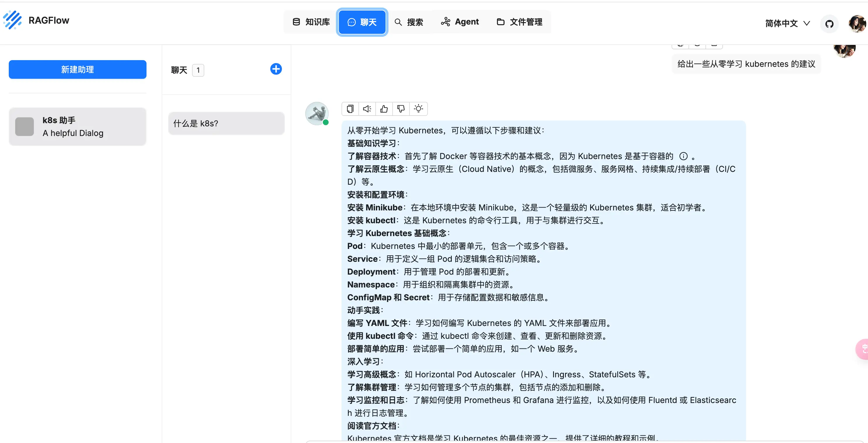Copy the assistant answer

350,109
